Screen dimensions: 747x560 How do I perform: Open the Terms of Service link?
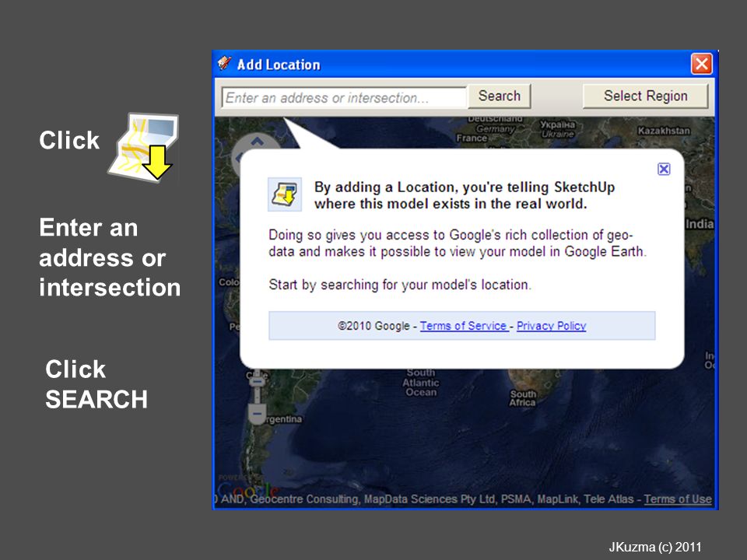[463, 326]
